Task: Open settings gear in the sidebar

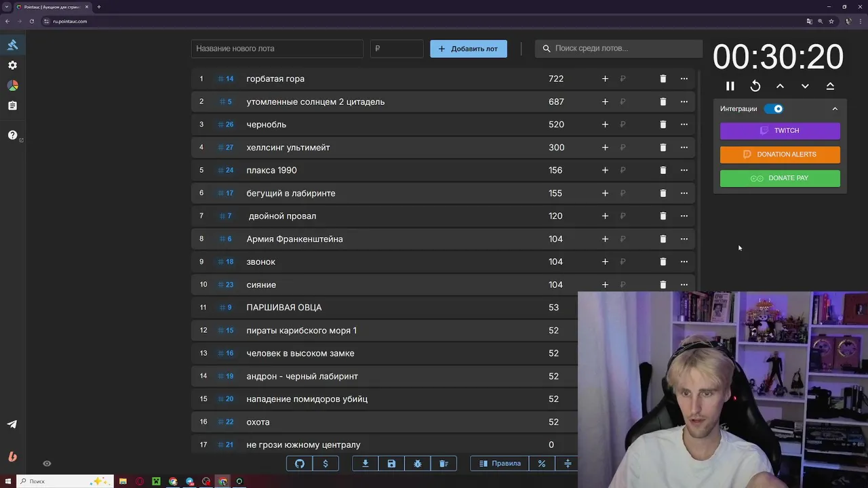Action: tap(12, 65)
